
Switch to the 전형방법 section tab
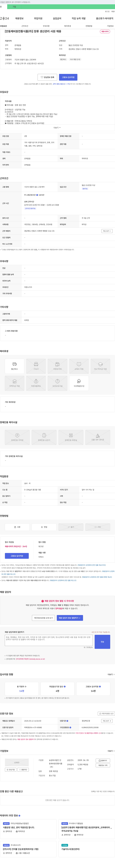point(89,26)
